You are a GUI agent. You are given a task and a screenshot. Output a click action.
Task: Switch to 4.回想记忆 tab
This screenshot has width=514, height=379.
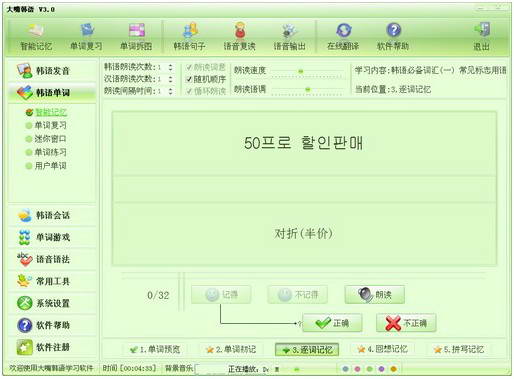[383, 349]
